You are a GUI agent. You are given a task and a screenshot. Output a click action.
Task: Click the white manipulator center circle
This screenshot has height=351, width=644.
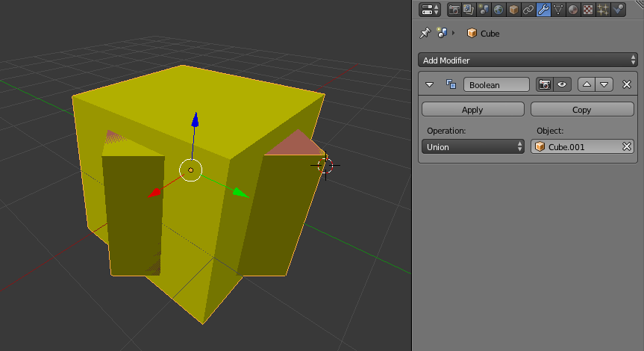[190, 170]
